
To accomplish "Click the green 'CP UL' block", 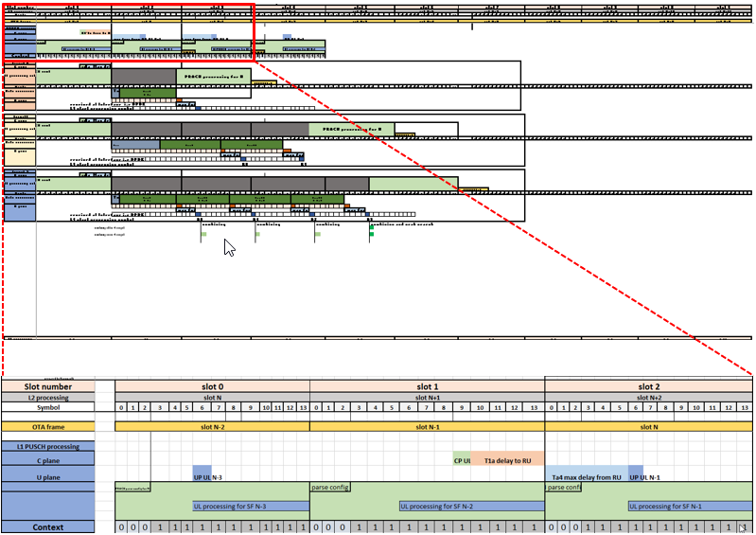I will pos(462,460).
